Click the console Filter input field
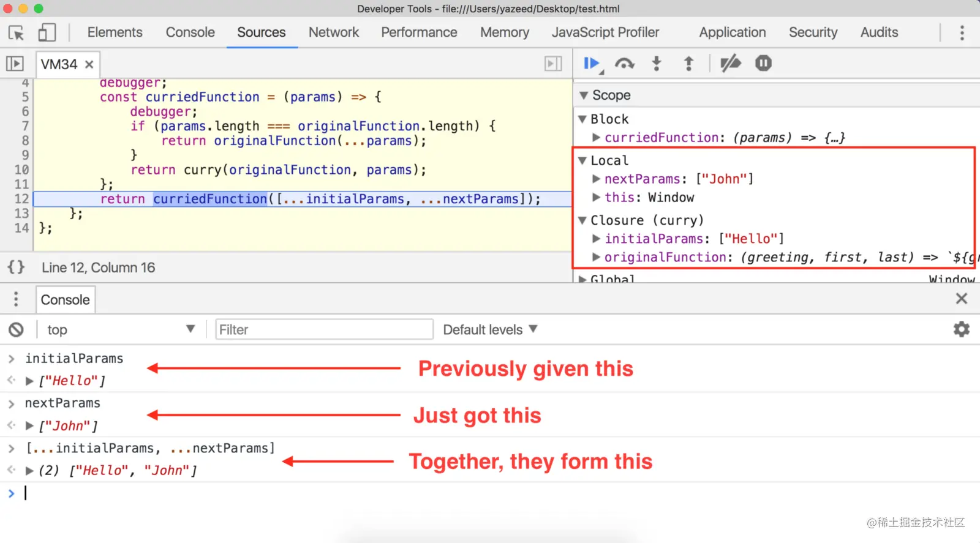Image resolution: width=980 pixels, height=543 pixels. click(324, 330)
